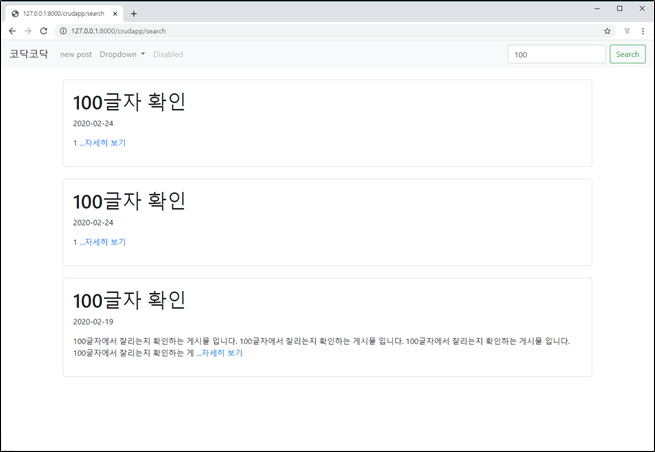The image size is (655, 452).
Task: Click the site information icon in the address bar
Action: [63, 31]
